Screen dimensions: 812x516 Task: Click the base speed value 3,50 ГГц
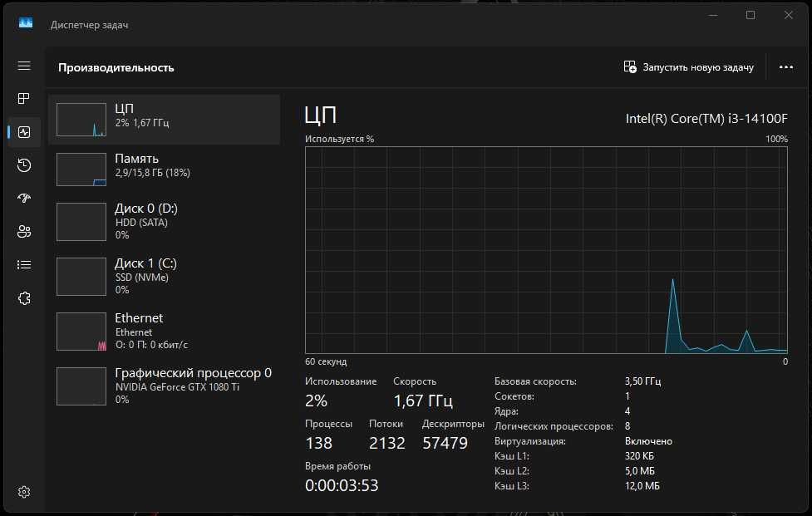pyautogui.click(x=642, y=381)
